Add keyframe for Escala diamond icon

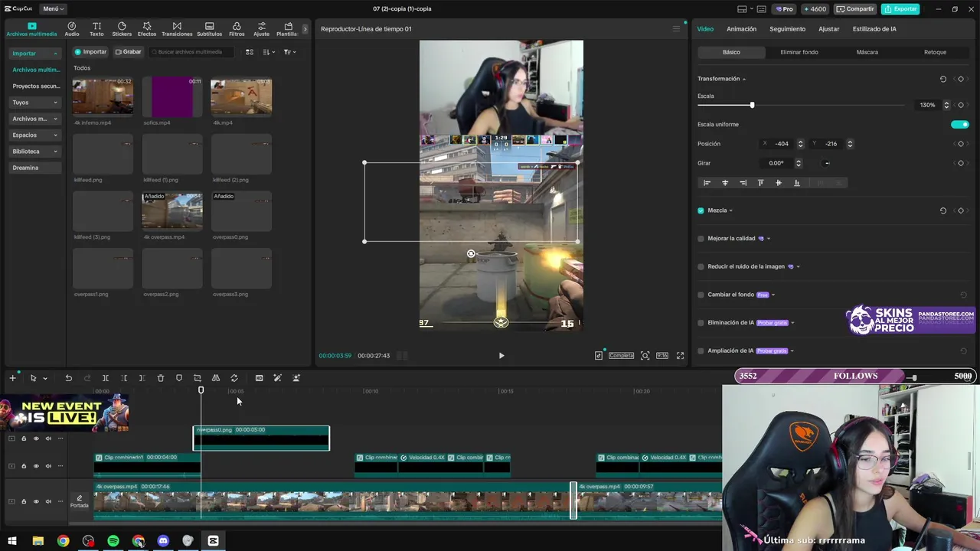click(961, 105)
